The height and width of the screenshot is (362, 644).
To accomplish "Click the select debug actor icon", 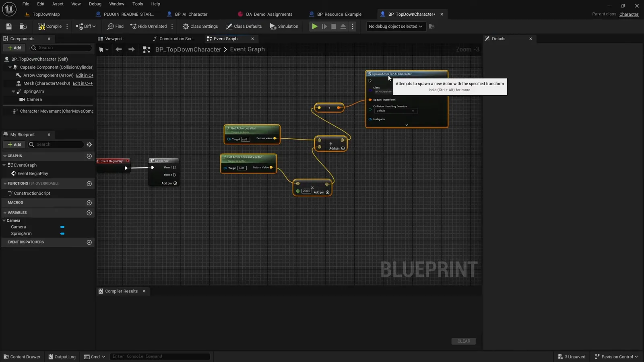I will pyautogui.click(x=431, y=27).
